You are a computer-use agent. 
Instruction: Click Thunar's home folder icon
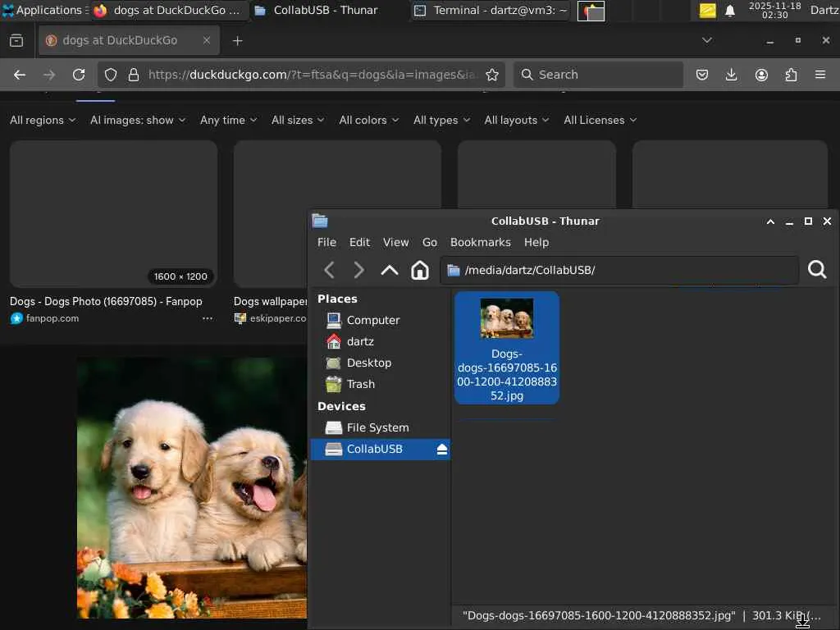tap(420, 270)
